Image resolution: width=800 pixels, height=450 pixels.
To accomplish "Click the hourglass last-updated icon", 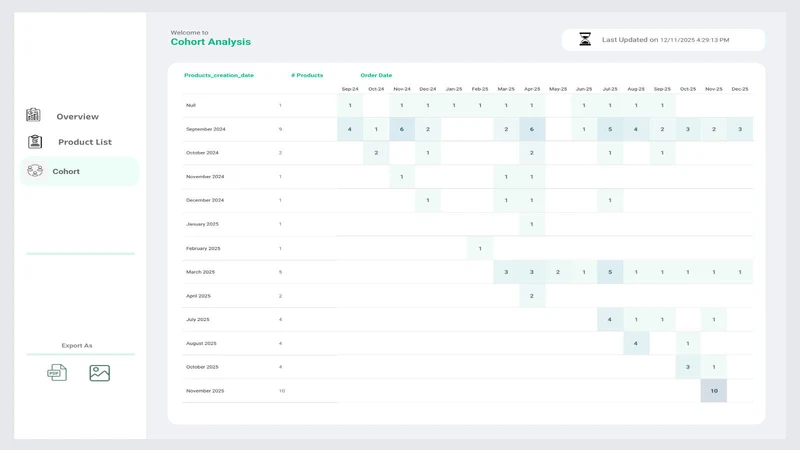I will click(x=585, y=39).
